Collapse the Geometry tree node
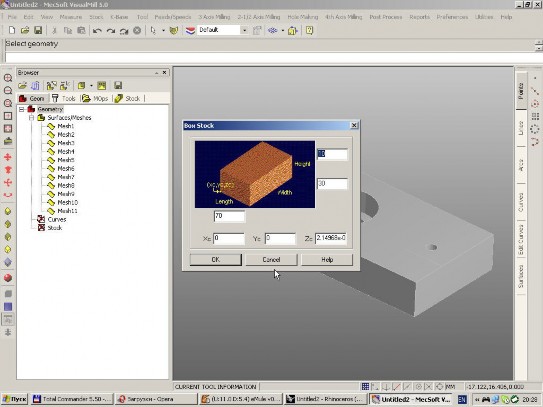 (x=21, y=109)
